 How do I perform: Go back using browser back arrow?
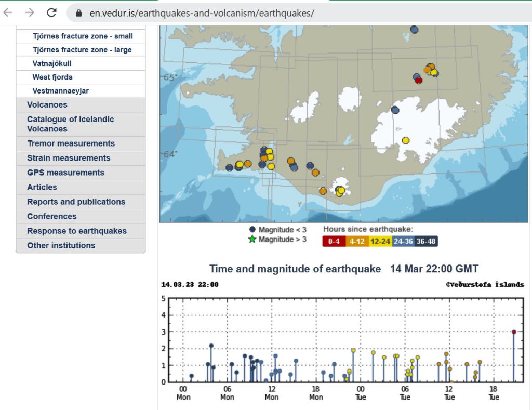pyautogui.click(x=8, y=12)
